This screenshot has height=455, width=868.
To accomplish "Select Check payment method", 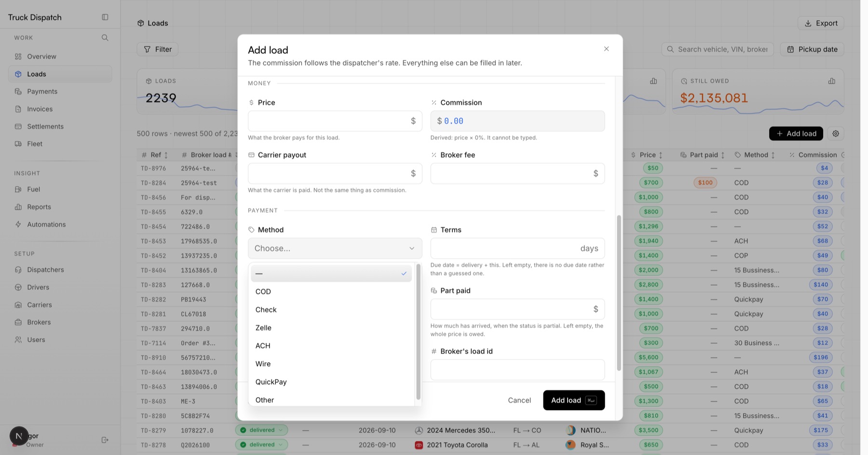I will [x=331, y=310].
